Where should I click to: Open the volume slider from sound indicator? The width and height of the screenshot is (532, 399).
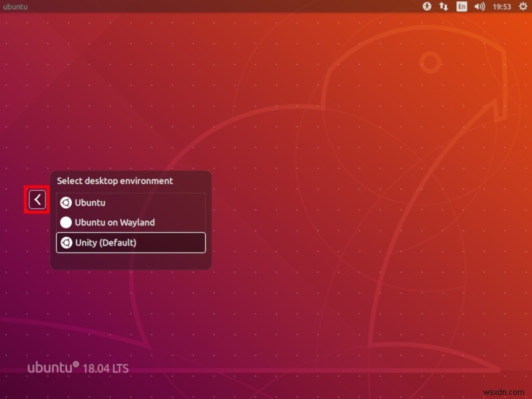[x=479, y=7]
